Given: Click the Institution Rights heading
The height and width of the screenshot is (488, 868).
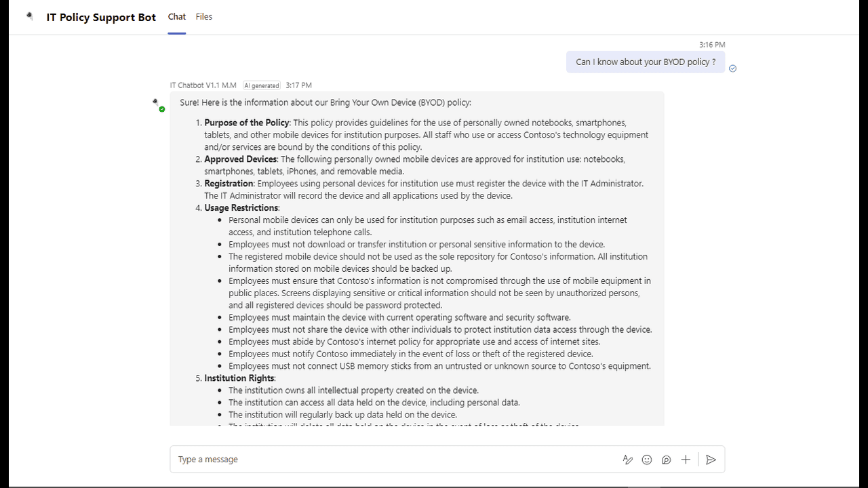Looking at the screenshot, I should 239,378.
